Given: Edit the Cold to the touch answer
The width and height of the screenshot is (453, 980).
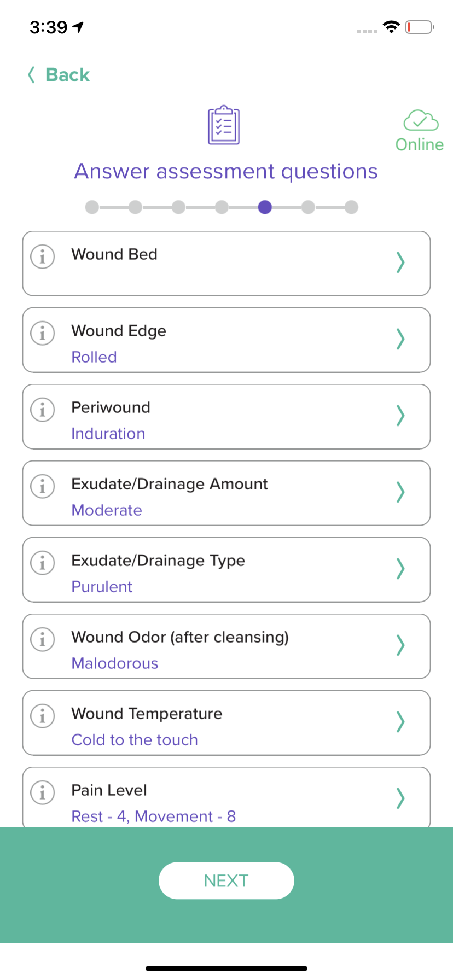Looking at the screenshot, I should click(135, 740).
